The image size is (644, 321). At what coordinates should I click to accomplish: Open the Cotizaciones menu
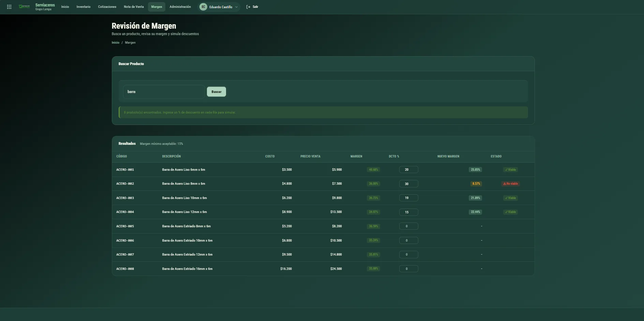tap(107, 7)
